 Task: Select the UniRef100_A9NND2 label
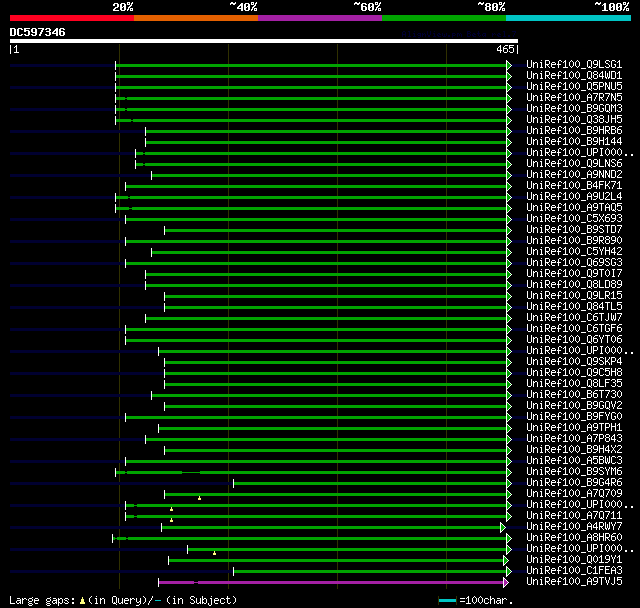(x=574, y=175)
